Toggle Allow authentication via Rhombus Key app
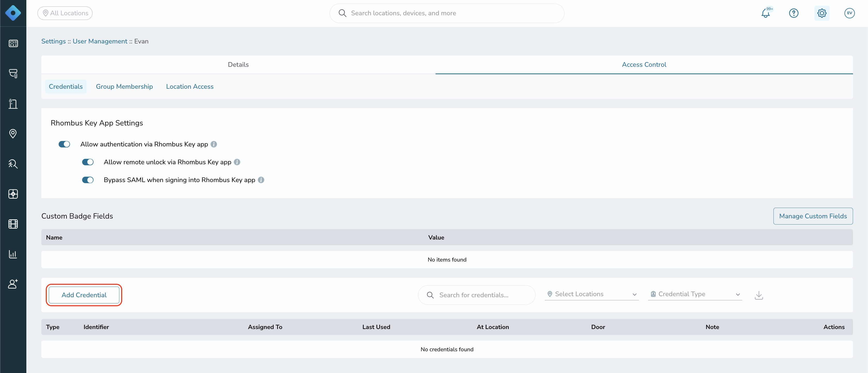 point(64,144)
